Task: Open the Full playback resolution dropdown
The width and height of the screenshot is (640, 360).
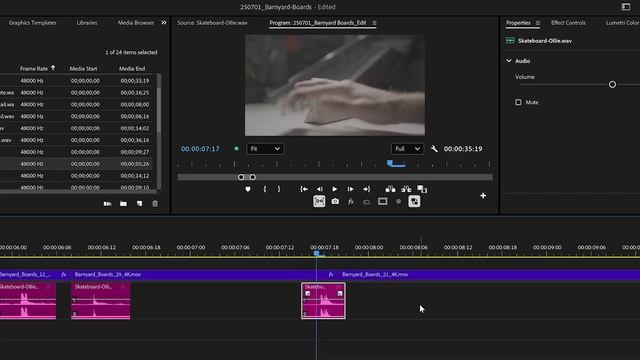Action: click(x=407, y=149)
